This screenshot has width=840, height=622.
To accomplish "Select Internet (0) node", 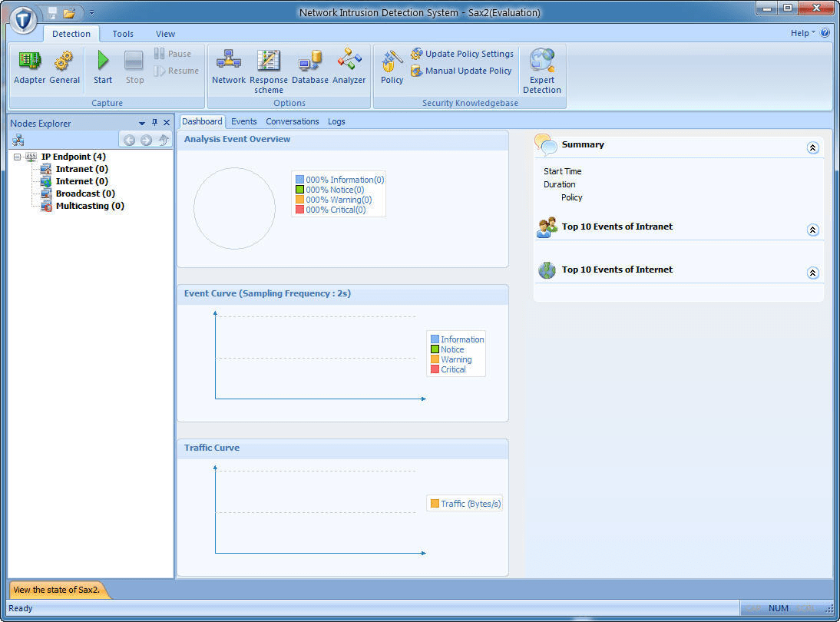I will [81, 181].
